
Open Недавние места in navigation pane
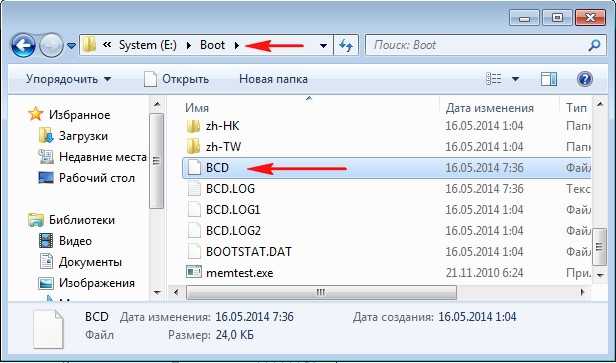[103, 157]
